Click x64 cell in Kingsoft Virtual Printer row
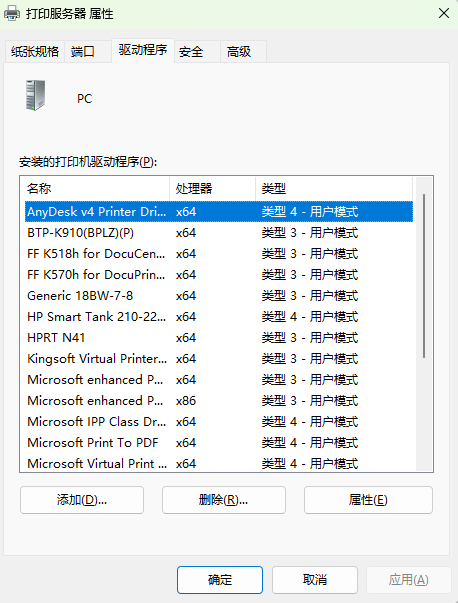 pos(186,358)
